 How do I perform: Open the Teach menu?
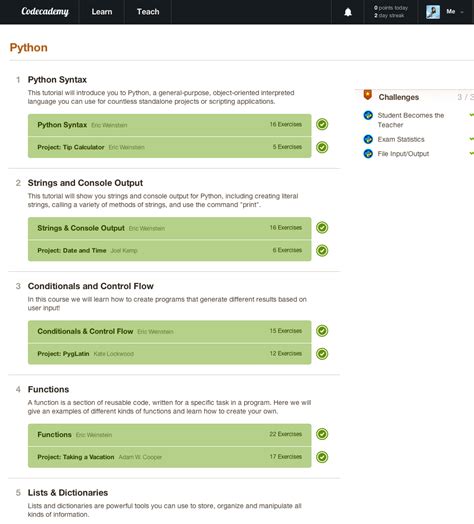[x=148, y=12]
